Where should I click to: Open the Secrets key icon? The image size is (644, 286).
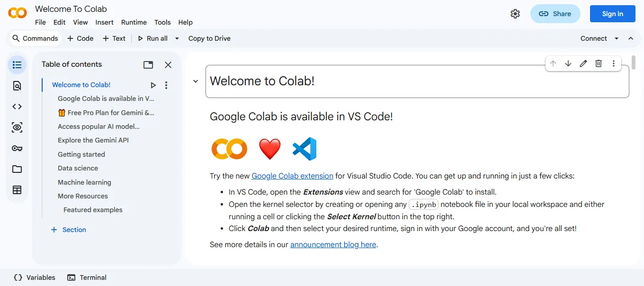click(17, 148)
